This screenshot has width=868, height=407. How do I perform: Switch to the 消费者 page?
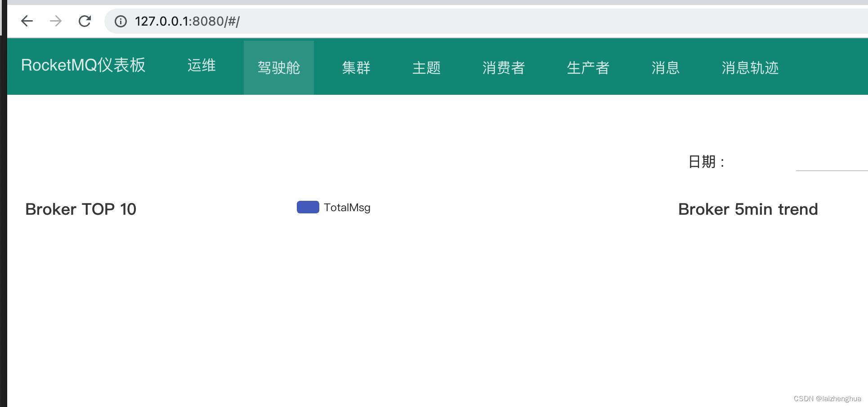(504, 68)
